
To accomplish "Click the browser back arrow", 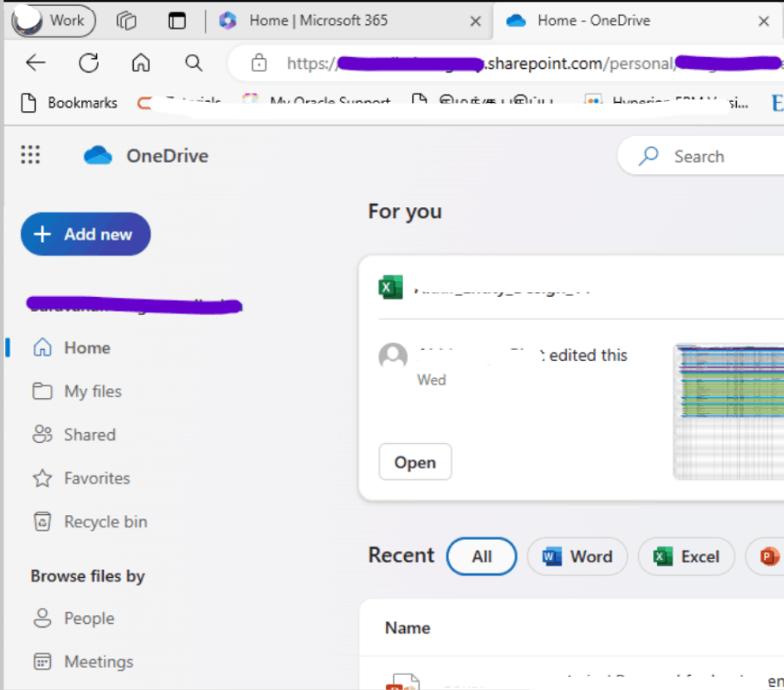I will click(36, 63).
